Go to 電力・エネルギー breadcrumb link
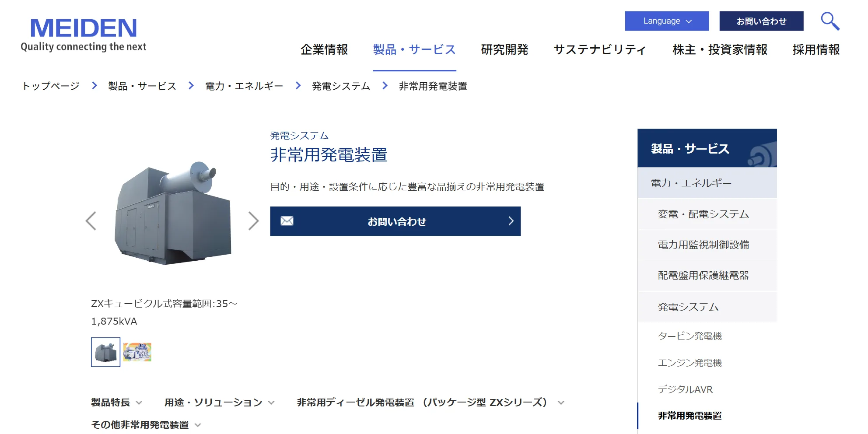The image size is (868, 434). [x=244, y=86]
